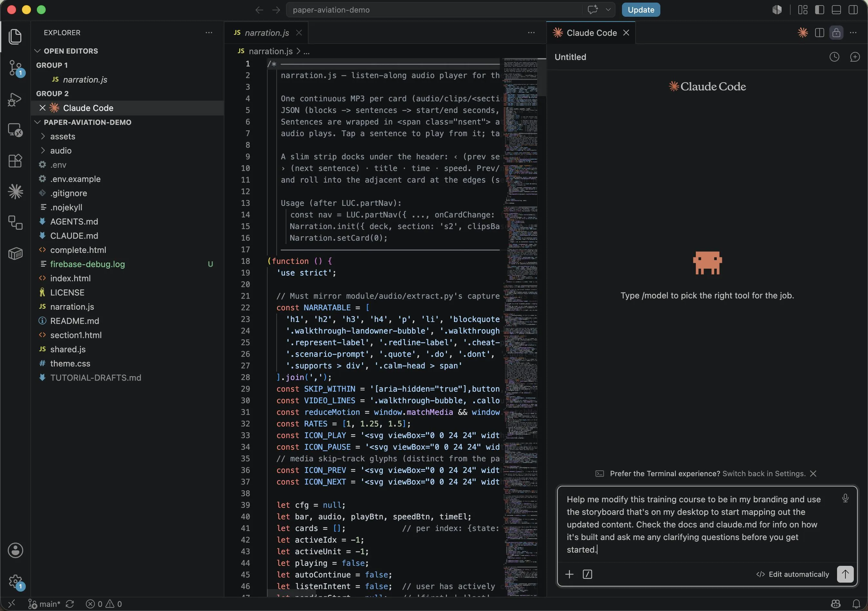Open the Source Control view

pos(15,68)
